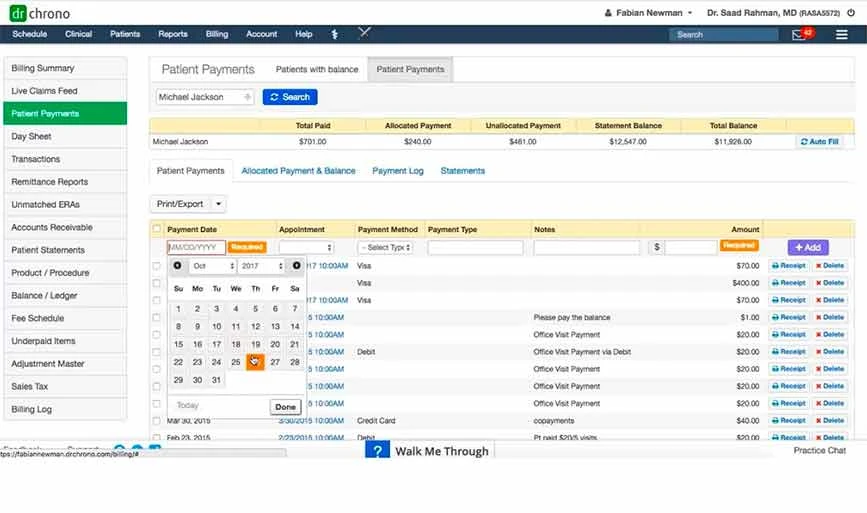867x513 pixels.
Task: Select October 27 in the calendar
Action: click(275, 362)
